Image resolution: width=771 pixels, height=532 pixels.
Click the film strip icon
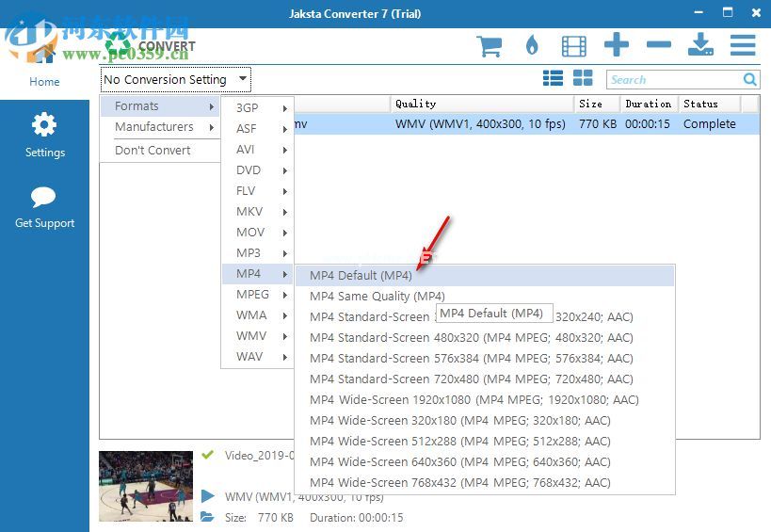573,45
